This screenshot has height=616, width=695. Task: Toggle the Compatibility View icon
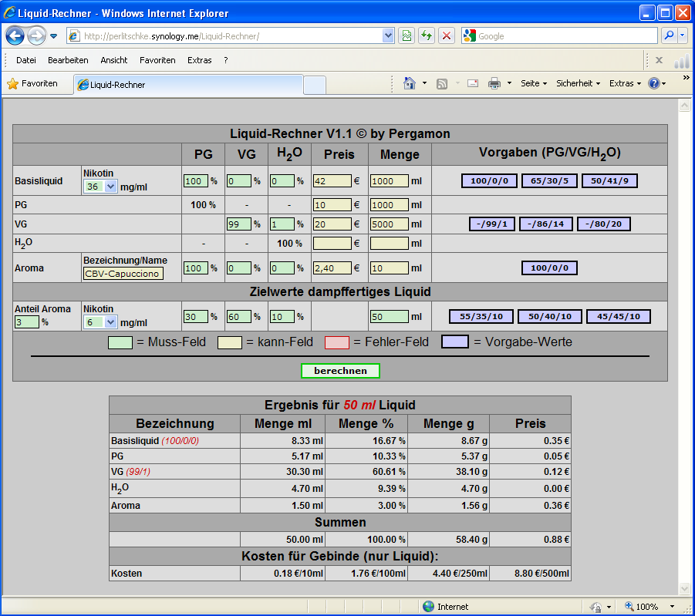(407, 36)
